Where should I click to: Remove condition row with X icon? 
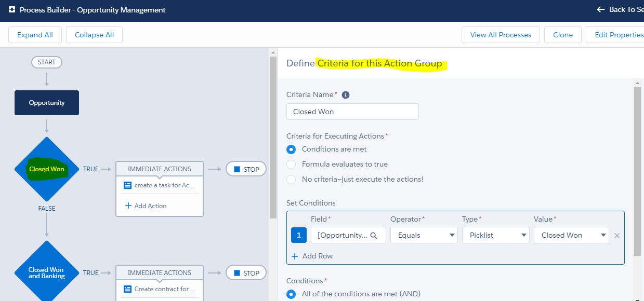point(617,236)
